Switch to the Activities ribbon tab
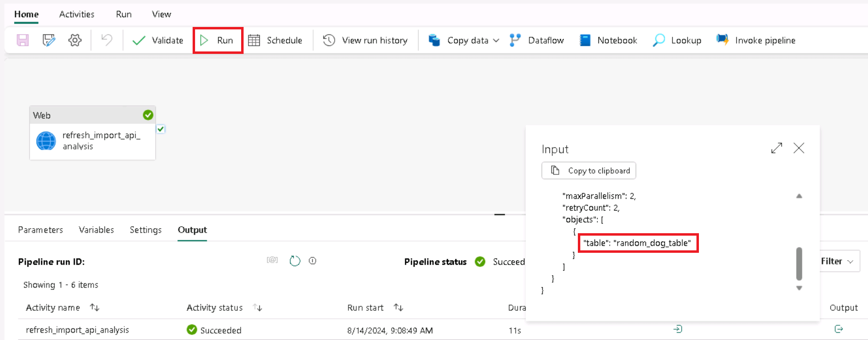Screen dimensions: 868x340 (x=76, y=14)
